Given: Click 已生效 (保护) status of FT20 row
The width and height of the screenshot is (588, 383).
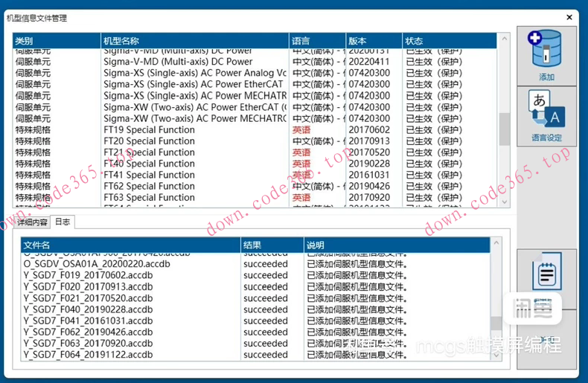Looking at the screenshot, I should 434,141.
